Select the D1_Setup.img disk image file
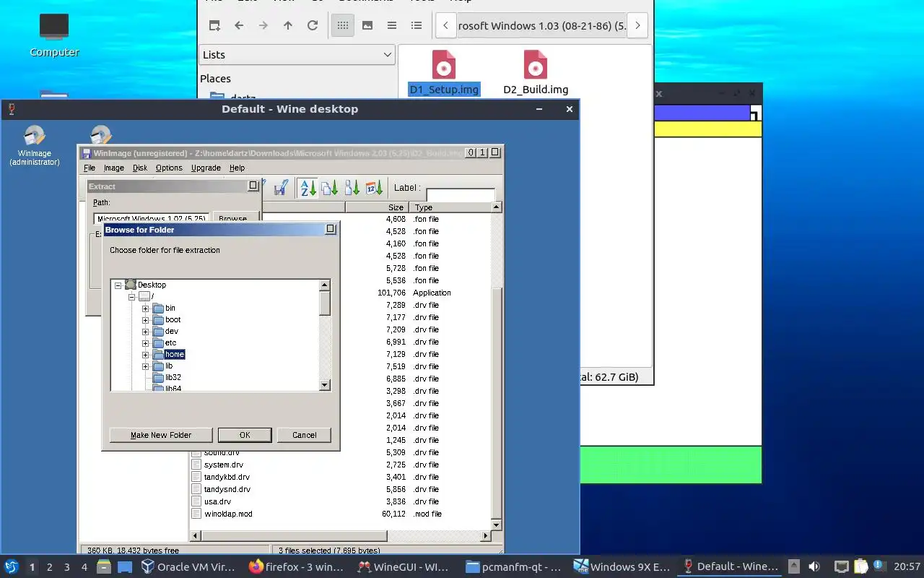This screenshot has height=578, width=924. (x=444, y=72)
